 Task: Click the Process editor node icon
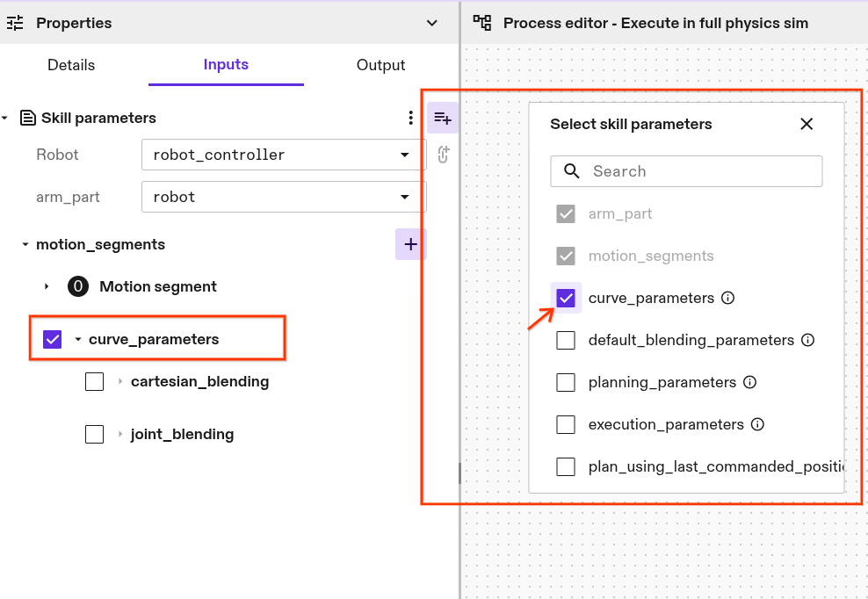point(481,23)
